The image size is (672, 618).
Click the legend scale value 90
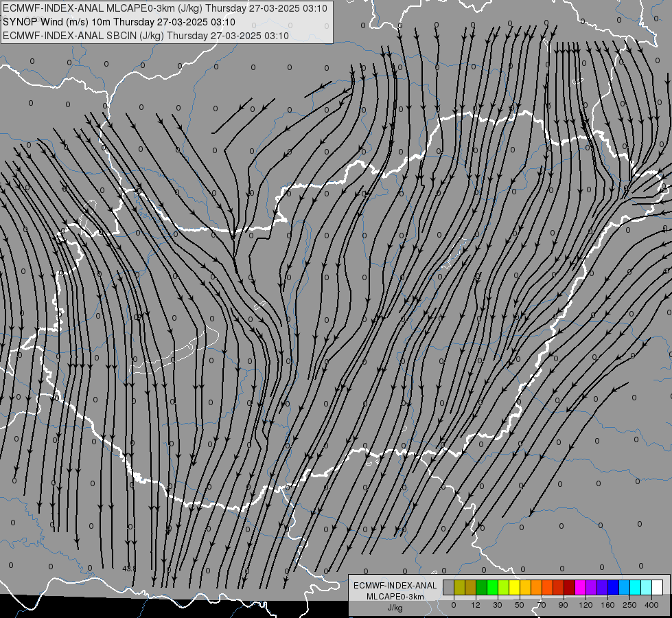tap(563, 605)
